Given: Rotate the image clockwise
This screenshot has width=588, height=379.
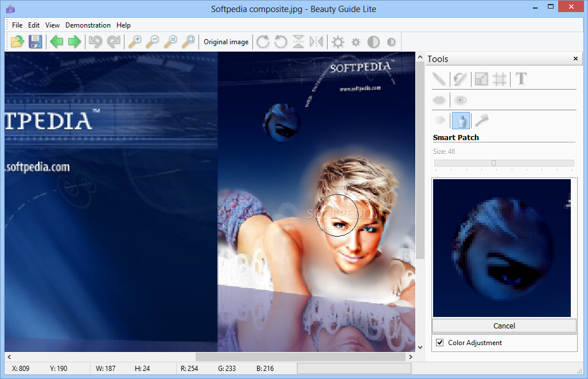Looking at the screenshot, I should (263, 42).
